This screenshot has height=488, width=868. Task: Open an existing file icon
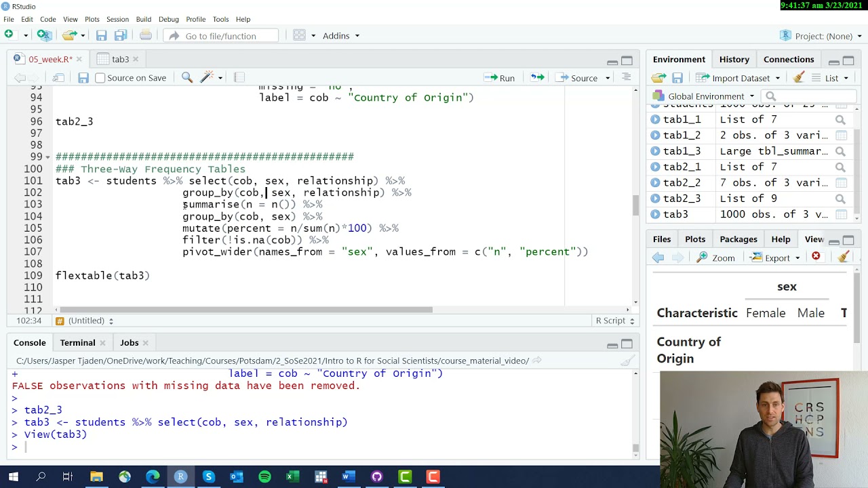(x=68, y=35)
